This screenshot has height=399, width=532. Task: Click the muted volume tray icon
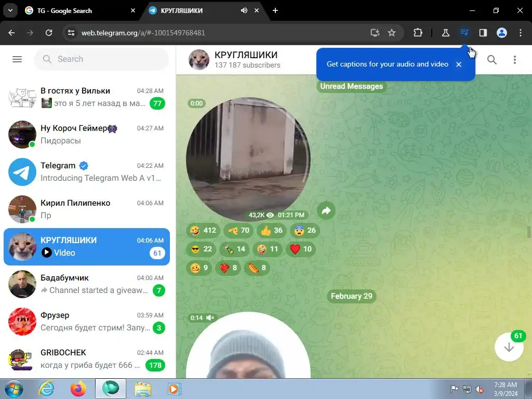(x=480, y=390)
